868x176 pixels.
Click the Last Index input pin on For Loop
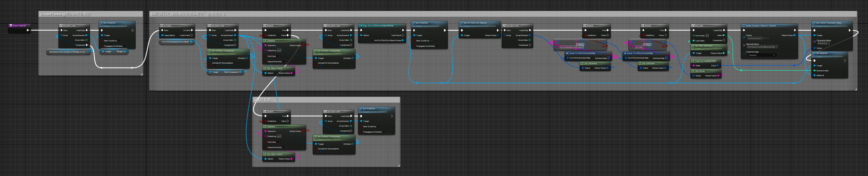point(693,40)
